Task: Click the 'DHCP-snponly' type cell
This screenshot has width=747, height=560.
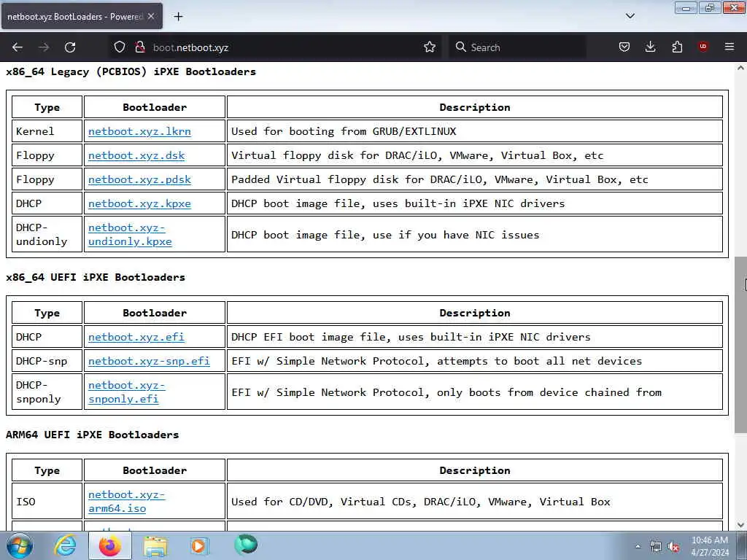Action: 47,392
